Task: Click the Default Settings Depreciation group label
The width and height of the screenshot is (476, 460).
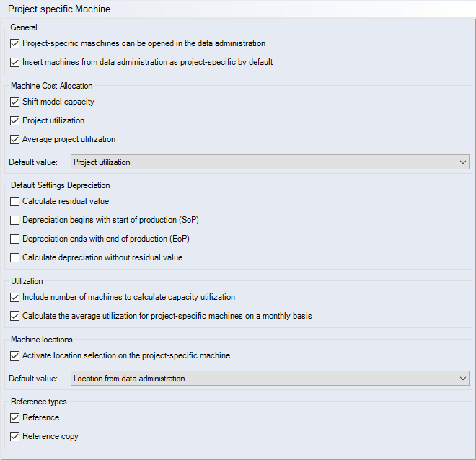Action: click(60, 185)
